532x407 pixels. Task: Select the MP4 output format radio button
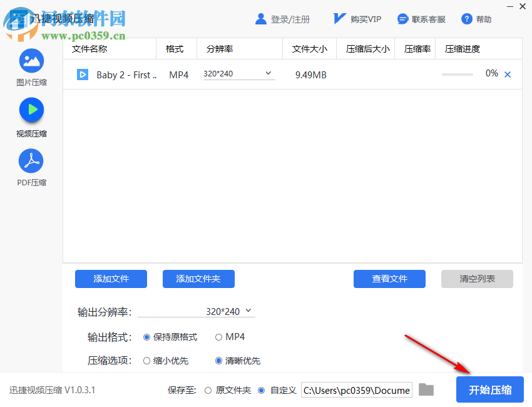[219, 336]
